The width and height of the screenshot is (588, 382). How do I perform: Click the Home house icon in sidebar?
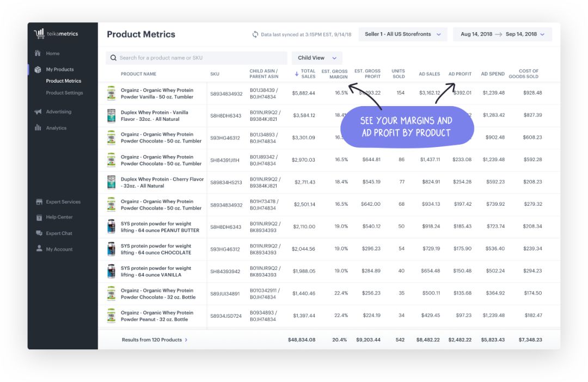pos(38,53)
